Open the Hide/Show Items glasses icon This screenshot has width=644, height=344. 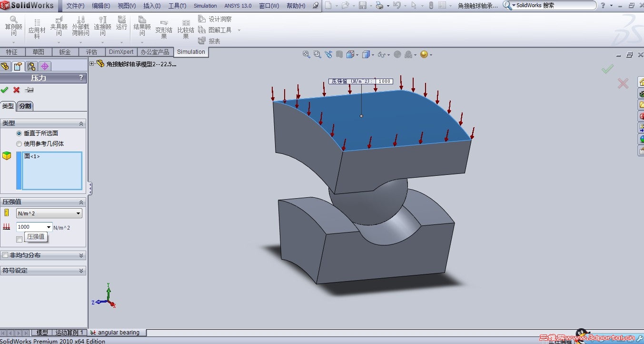point(383,54)
